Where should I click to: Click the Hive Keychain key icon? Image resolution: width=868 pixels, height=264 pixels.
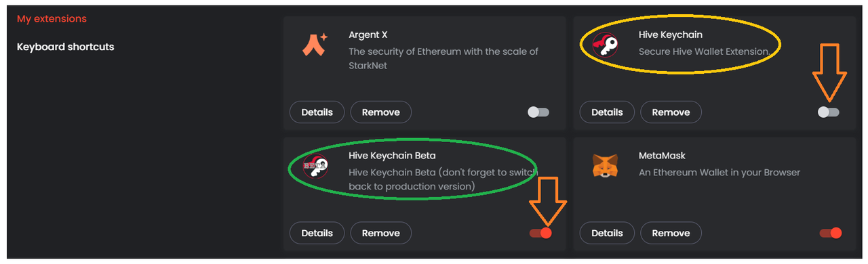pos(605,45)
